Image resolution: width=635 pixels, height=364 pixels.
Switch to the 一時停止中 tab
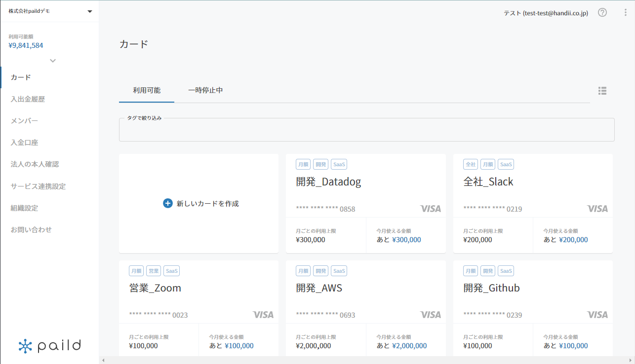click(x=205, y=90)
